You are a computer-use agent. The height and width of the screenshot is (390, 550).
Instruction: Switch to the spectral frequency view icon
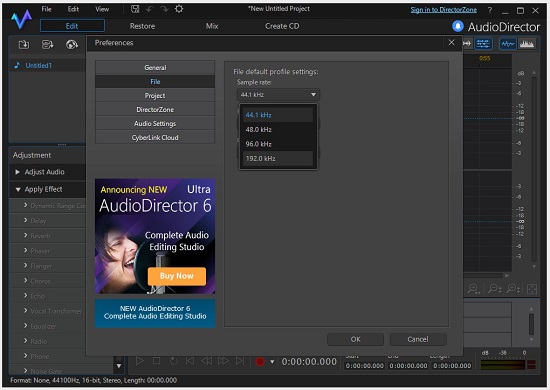(x=527, y=44)
